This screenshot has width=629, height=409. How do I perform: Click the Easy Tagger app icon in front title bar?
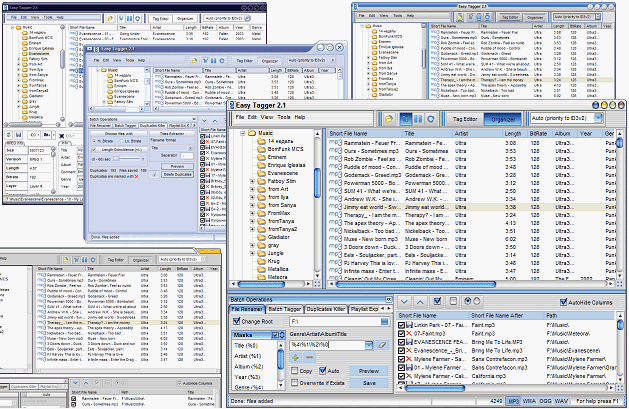[x=231, y=105]
